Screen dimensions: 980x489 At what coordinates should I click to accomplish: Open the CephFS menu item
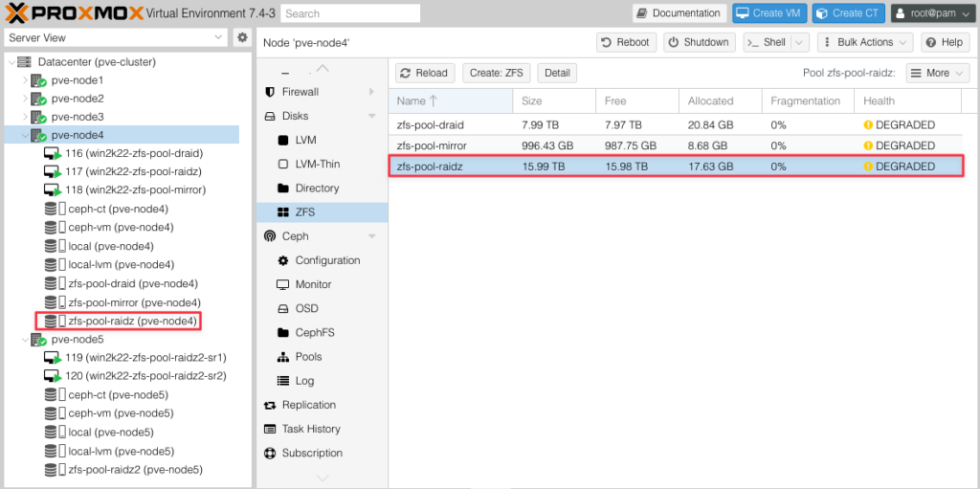click(x=322, y=333)
